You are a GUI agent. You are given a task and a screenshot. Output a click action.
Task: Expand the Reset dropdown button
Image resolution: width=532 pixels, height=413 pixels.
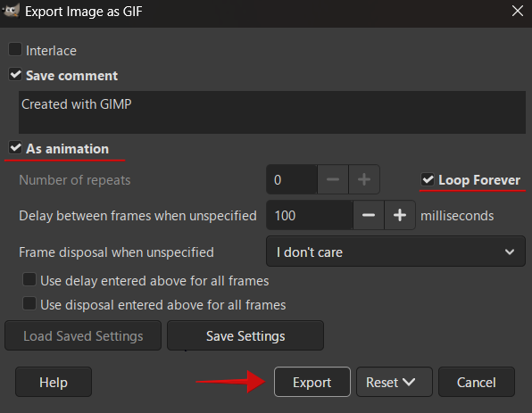point(395,382)
